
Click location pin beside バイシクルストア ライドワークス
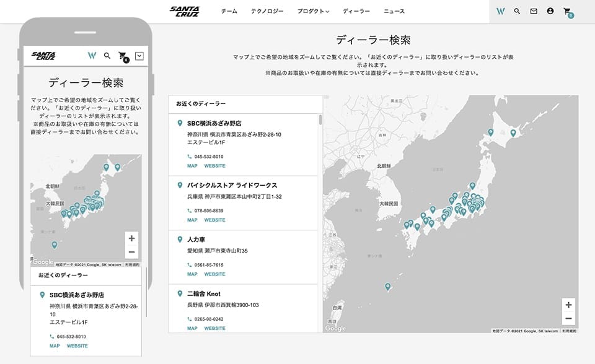[180, 185]
